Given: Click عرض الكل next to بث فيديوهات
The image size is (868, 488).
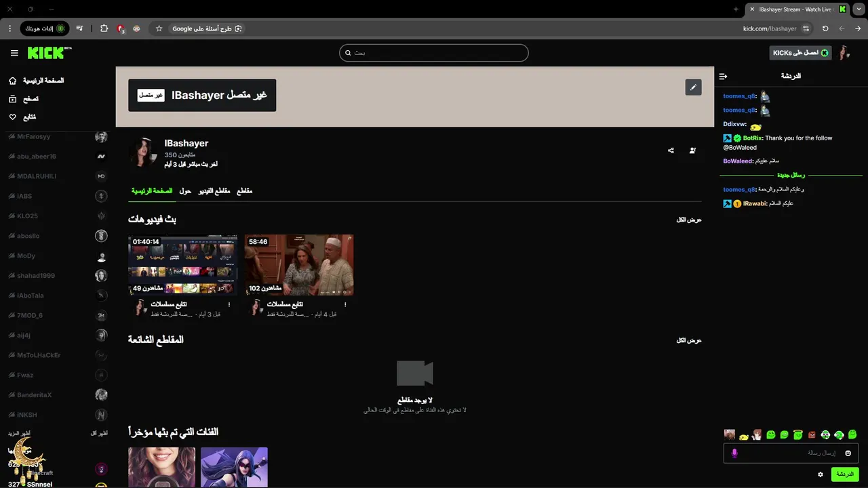Looking at the screenshot, I should tap(689, 220).
